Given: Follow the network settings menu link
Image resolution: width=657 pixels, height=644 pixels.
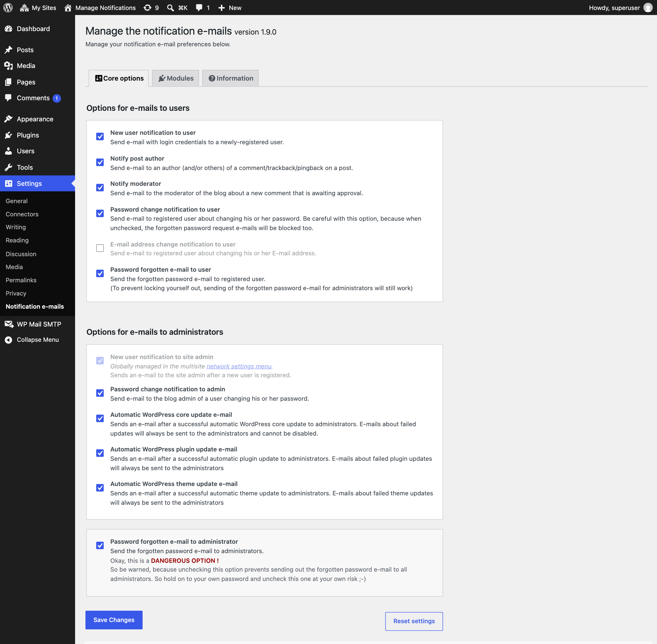Looking at the screenshot, I should [x=239, y=366].
